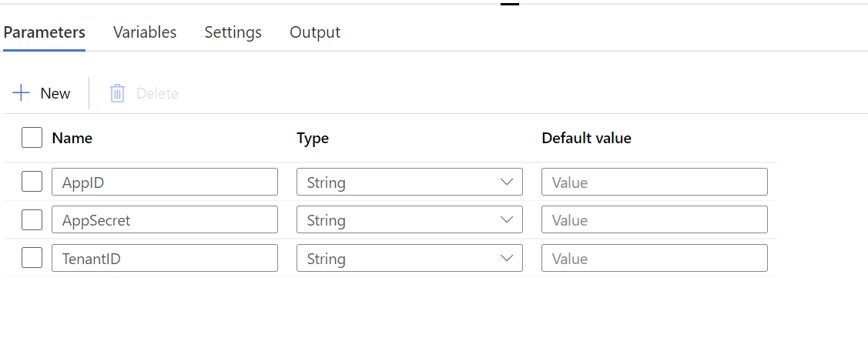The height and width of the screenshot is (338, 868).
Task: Open the Type dropdown for AppID
Action: (x=410, y=182)
